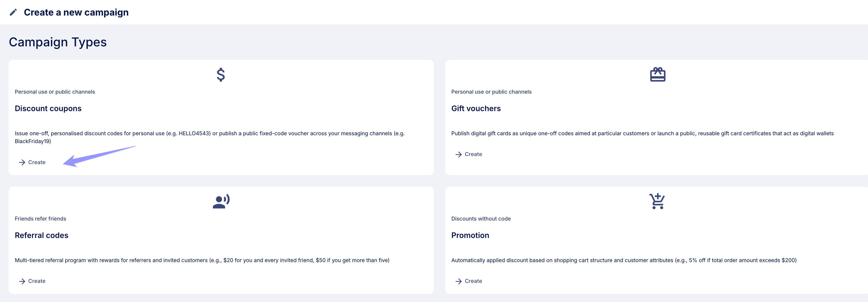This screenshot has height=302, width=868.
Task: Click the dollar sign Discount coupons icon
Action: point(221,75)
